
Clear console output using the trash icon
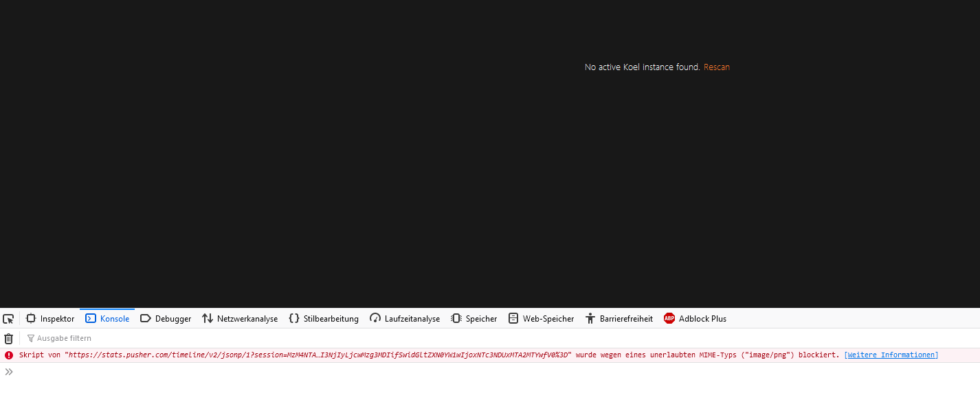pos(8,338)
